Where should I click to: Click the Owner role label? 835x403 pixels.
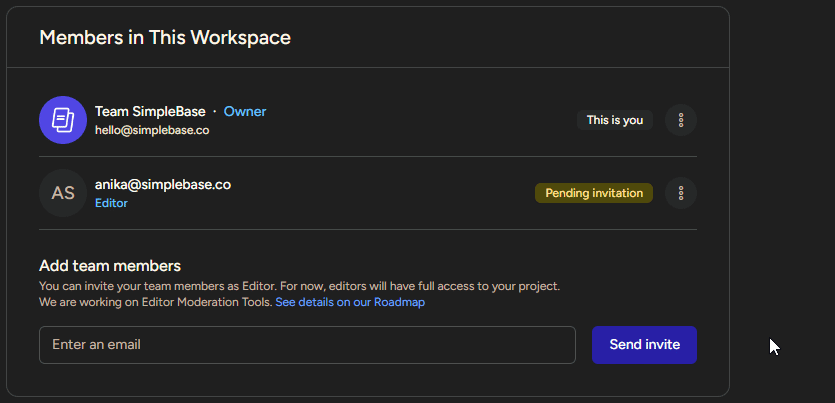245,111
